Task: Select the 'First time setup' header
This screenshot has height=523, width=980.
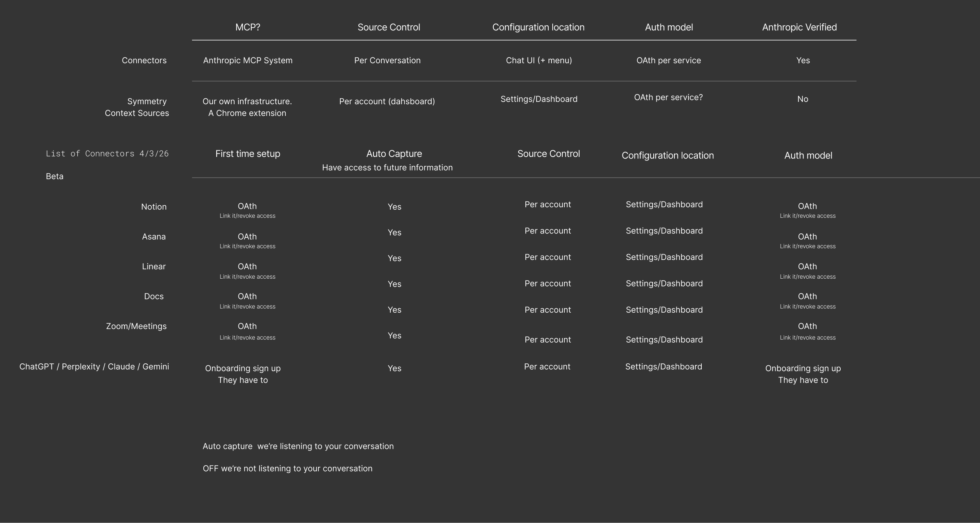Action: (x=248, y=154)
